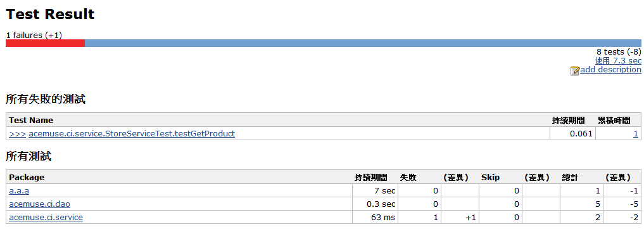Select the 1 failures (+1) text
The width and height of the screenshot is (644, 236).
(x=34, y=36)
